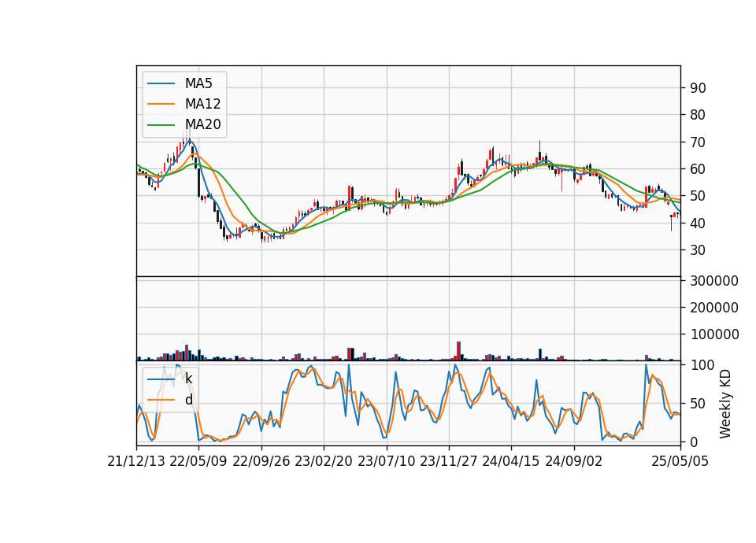This screenshot has height=543, width=756.
Task: Click the 0 tick on KD axis
Action: 694,441
